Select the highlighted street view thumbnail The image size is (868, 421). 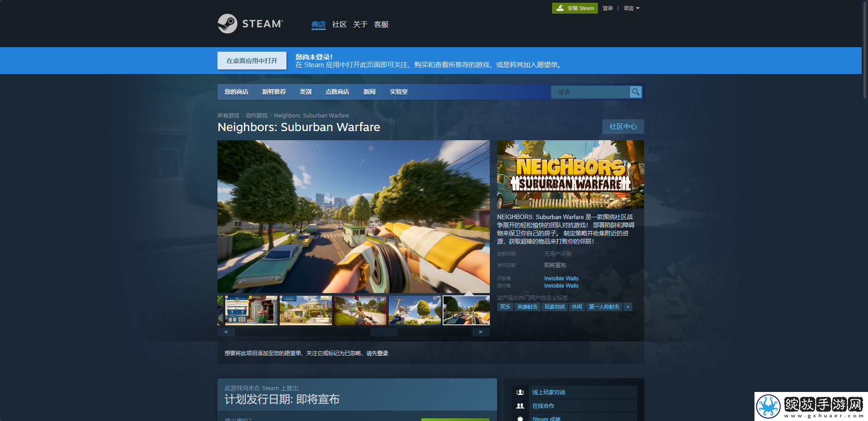click(x=466, y=310)
